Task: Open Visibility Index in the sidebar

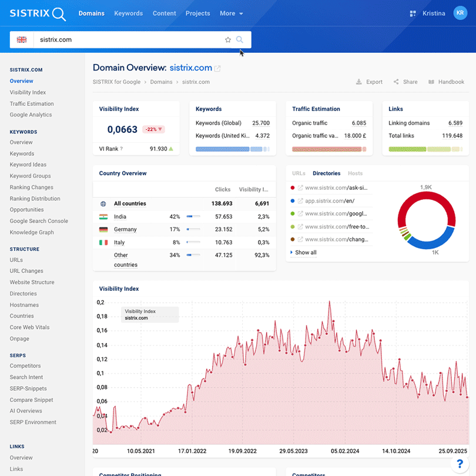Action: point(28,92)
